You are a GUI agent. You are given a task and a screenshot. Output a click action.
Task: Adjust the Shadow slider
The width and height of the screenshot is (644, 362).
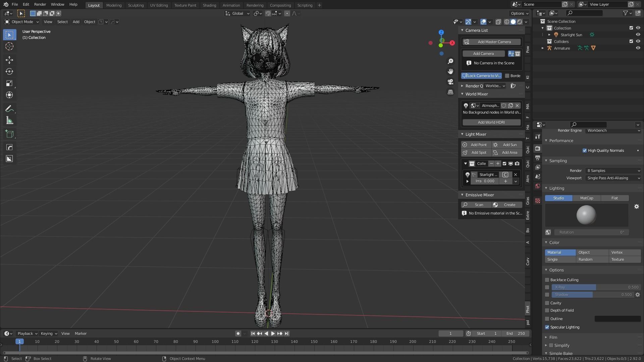[x=593, y=295]
